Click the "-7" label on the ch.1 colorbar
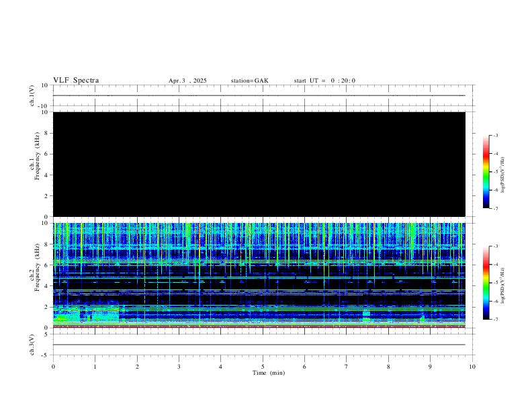This screenshot has height=411, width=532. (495, 208)
